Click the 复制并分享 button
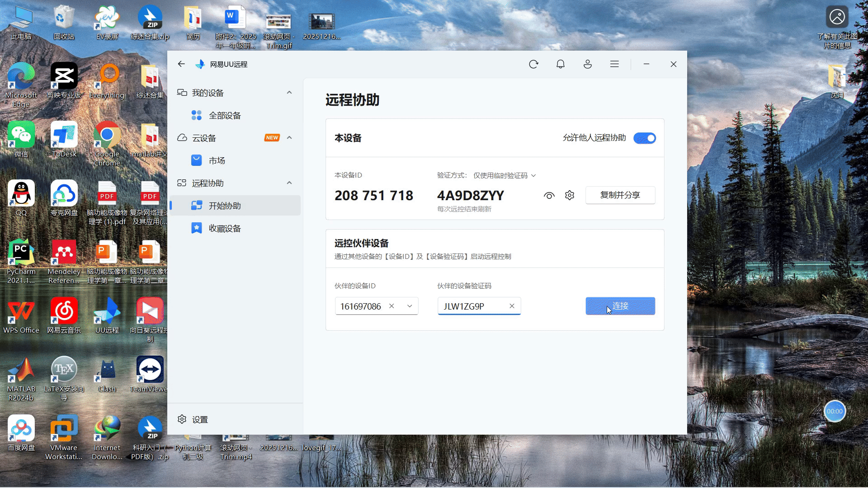Viewport: 868px width, 488px height. 620,195
